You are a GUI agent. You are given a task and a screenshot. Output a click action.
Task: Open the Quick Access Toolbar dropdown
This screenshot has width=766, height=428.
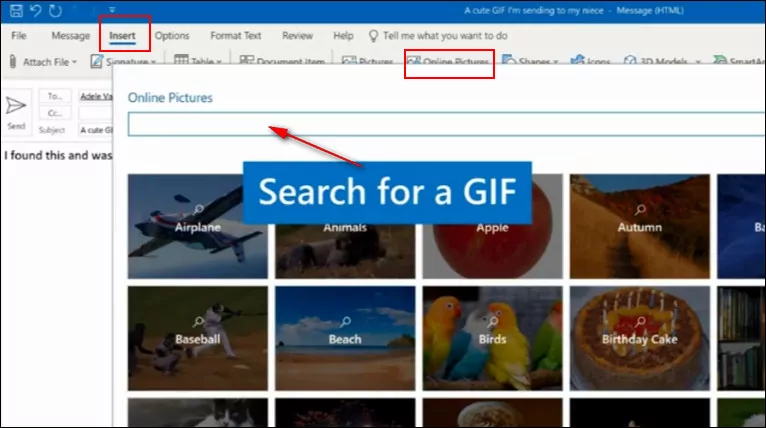(112, 10)
